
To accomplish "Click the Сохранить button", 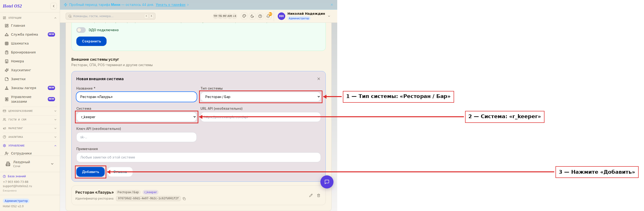I will (x=92, y=41).
